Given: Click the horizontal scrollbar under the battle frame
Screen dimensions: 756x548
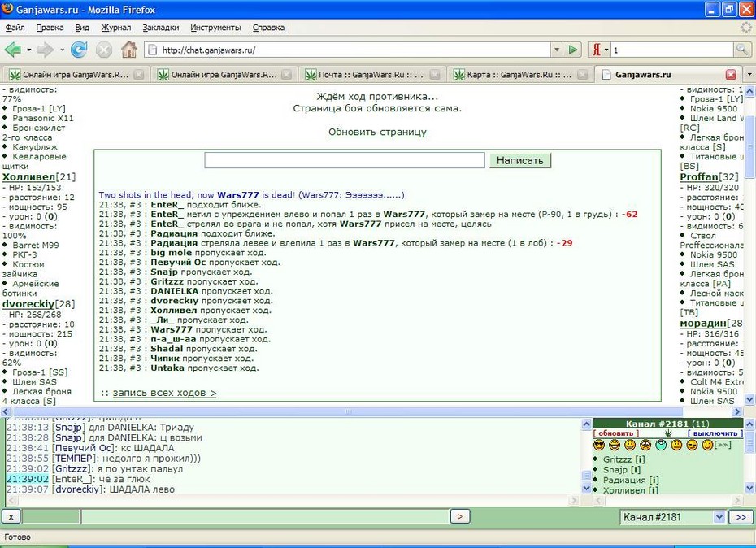Looking at the screenshot, I should (371, 411).
